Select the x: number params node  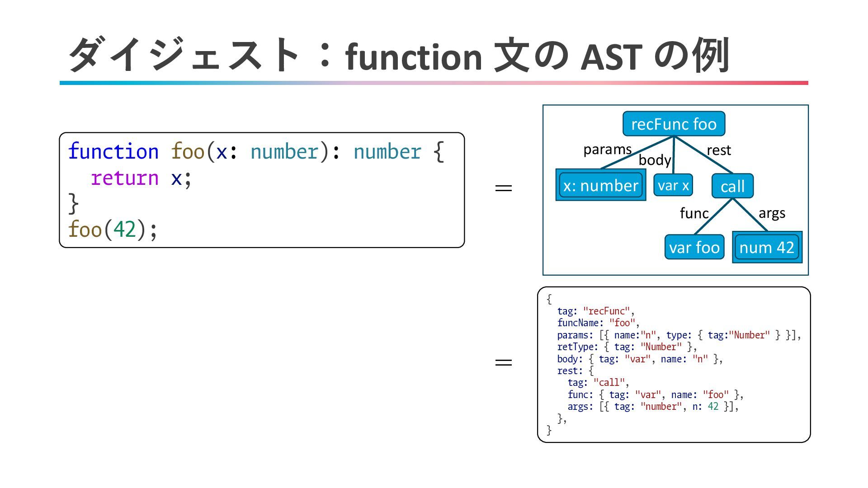coord(600,185)
